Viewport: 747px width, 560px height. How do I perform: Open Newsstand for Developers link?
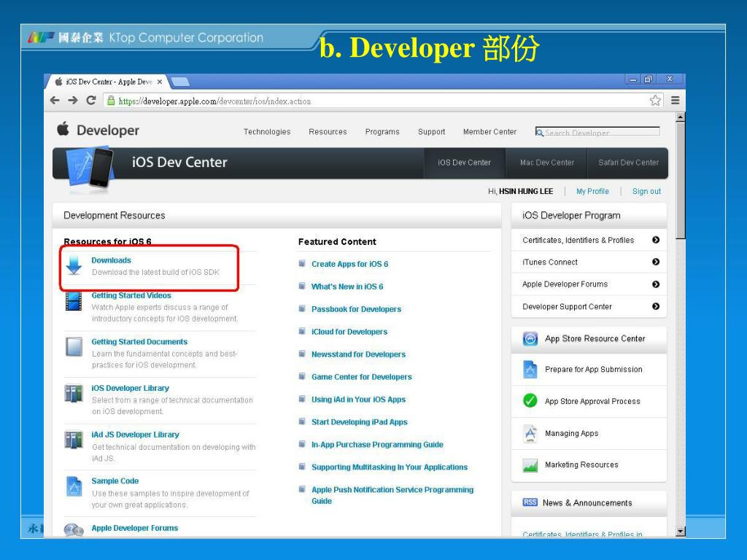pyautogui.click(x=359, y=354)
